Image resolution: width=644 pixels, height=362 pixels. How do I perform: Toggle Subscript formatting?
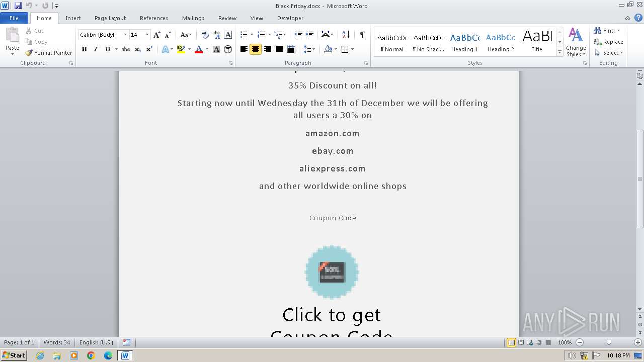(x=137, y=49)
